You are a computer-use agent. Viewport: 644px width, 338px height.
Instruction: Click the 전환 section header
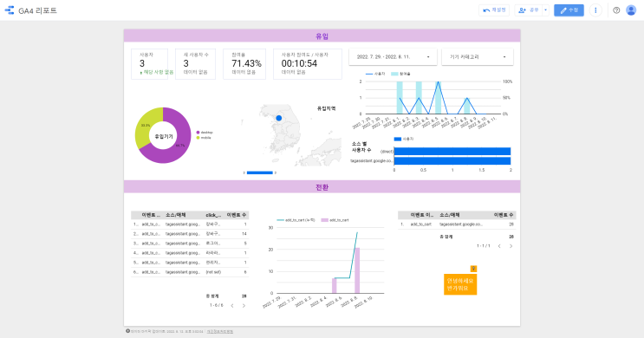(x=322, y=187)
